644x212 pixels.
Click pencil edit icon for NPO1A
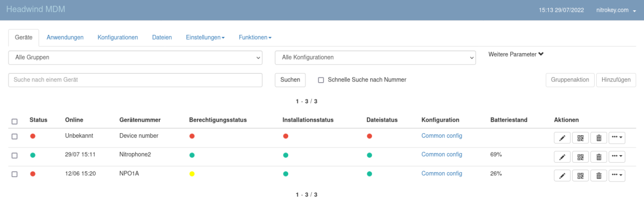[562, 176]
